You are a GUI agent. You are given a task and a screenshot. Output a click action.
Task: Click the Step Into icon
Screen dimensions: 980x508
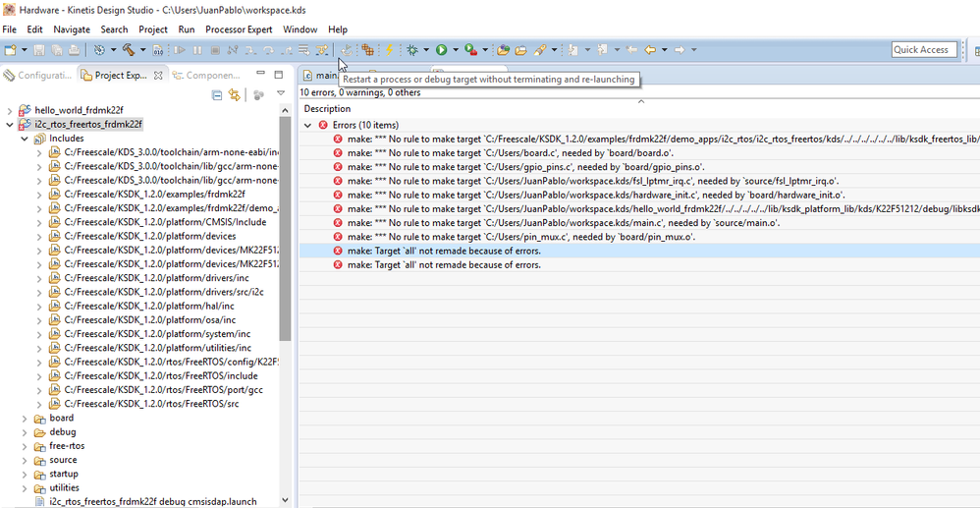coord(250,49)
